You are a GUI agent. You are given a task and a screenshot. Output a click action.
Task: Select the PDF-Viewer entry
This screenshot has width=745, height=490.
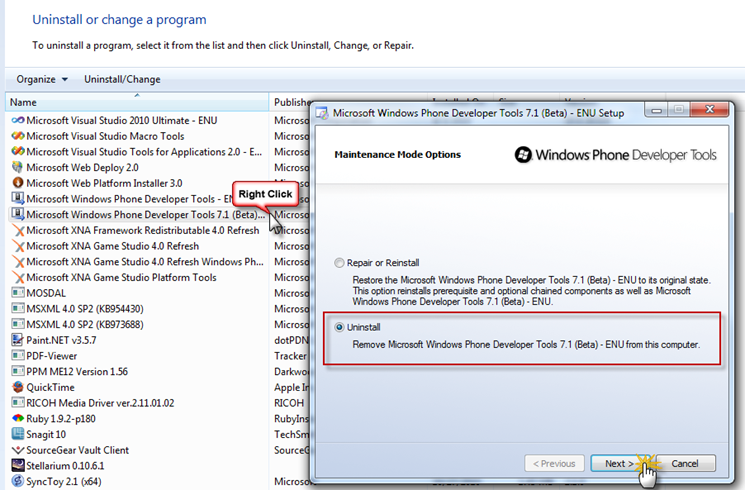tap(137, 355)
